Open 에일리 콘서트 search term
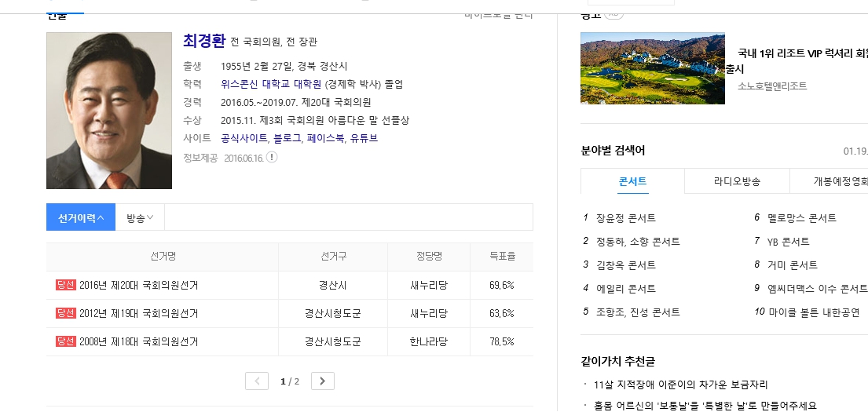 point(626,289)
